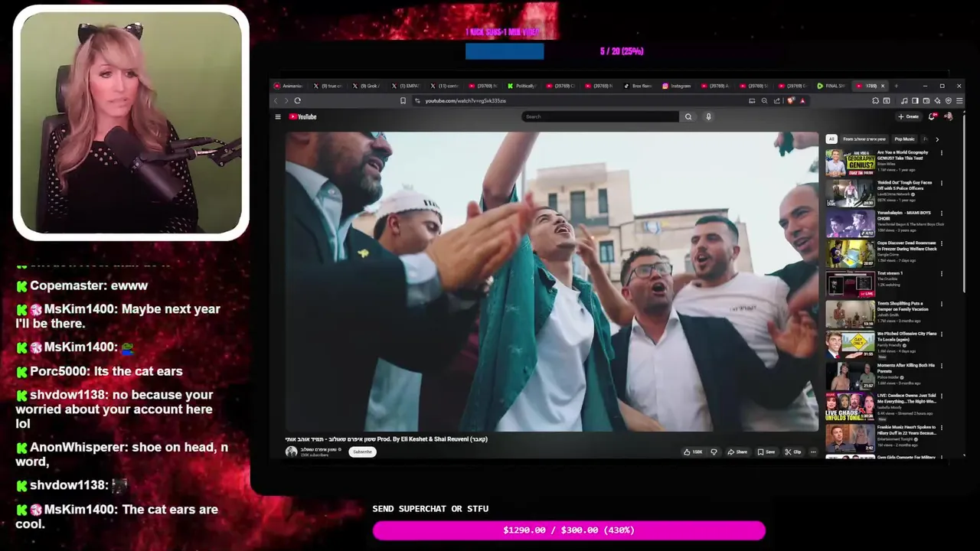The width and height of the screenshot is (980, 551).
Task: Click the address bar URL youtube.com/watch
Action: pos(465,101)
